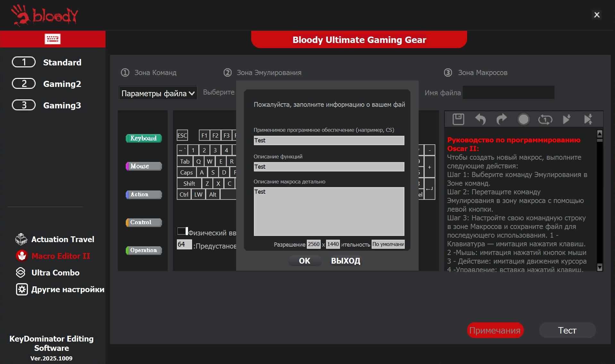Click the undo arrow in macro toolbar
This screenshot has width=615, height=364.
pyautogui.click(x=480, y=119)
